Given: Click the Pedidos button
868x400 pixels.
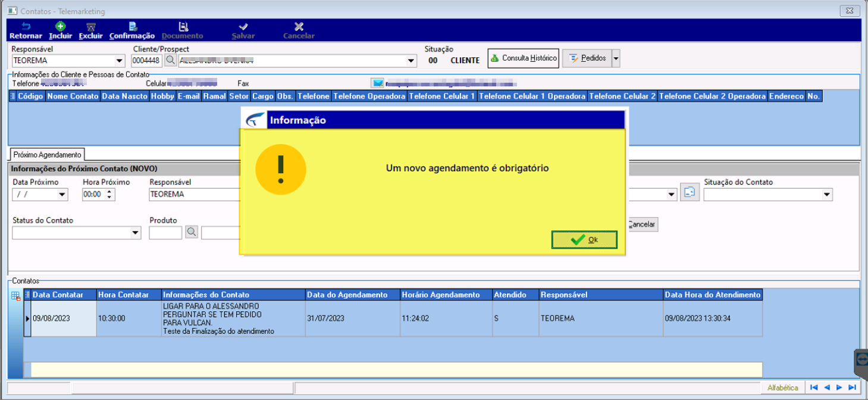Looking at the screenshot, I should pyautogui.click(x=587, y=58).
